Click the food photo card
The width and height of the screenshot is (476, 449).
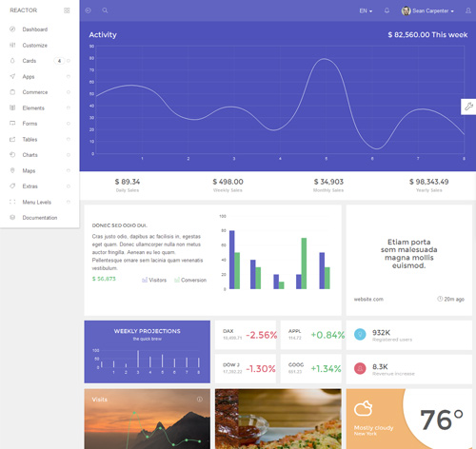[278, 419]
